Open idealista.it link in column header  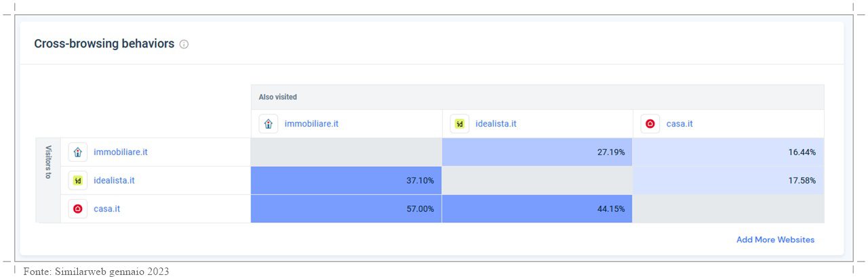click(x=496, y=124)
